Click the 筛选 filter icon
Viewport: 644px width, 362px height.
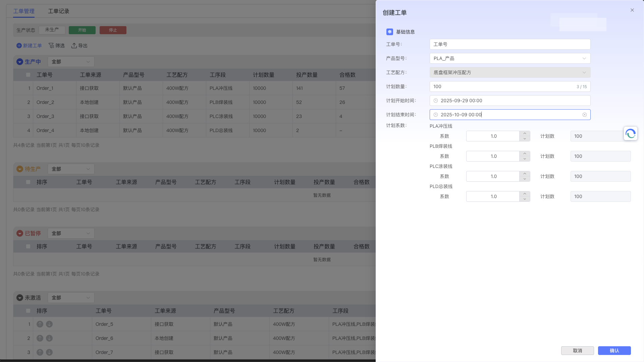pos(51,46)
